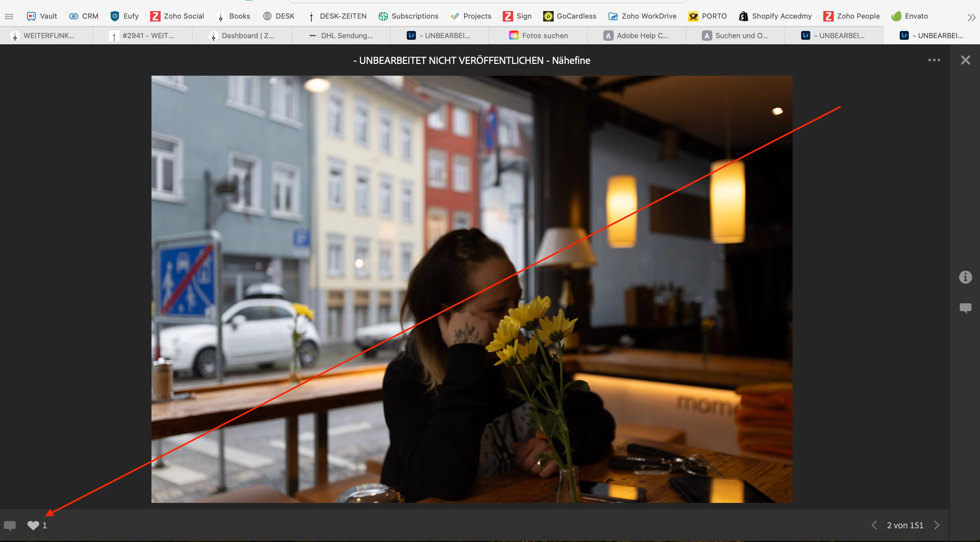The image size is (980, 542).
Task: Close the photo viewer with X
Action: 965,60
